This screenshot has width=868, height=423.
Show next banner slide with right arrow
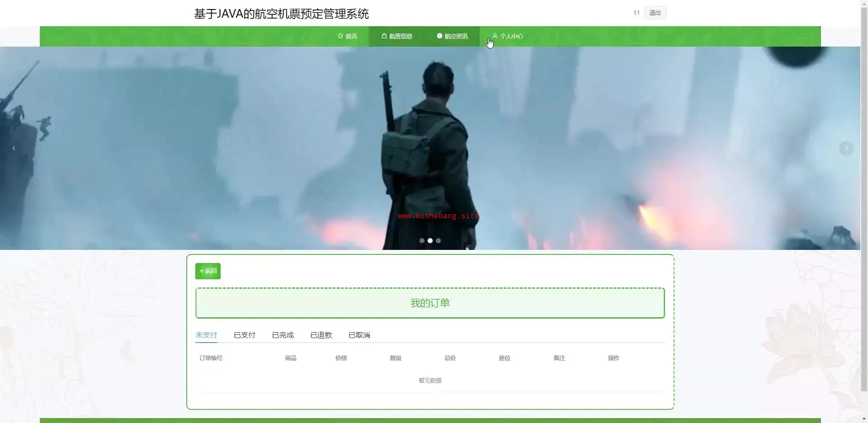(846, 148)
